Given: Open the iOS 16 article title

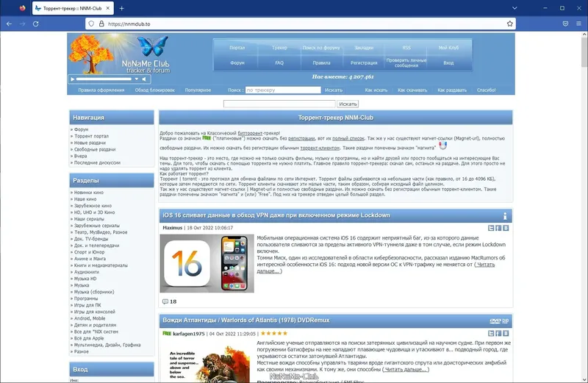Looking at the screenshot, I should click(276, 215).
